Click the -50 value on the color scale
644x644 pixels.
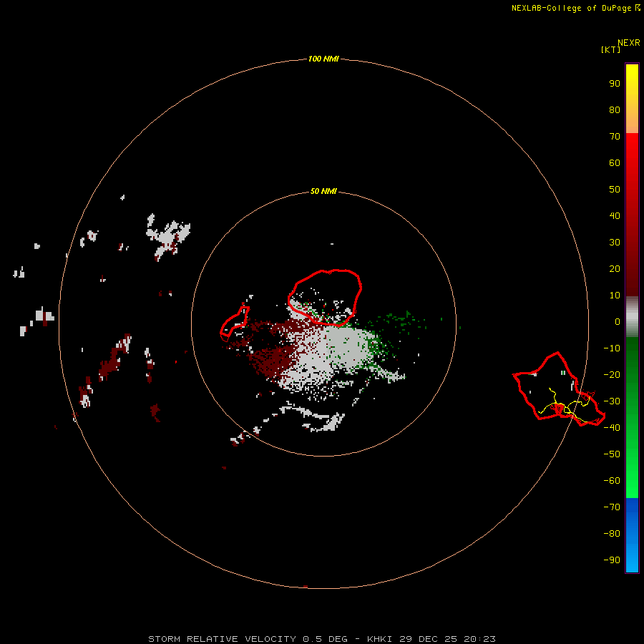(x=612, y=454)
